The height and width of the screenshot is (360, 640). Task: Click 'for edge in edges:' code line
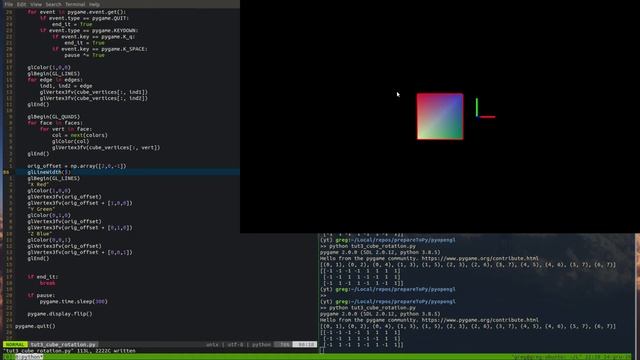pyautogui.click(x=55, y=80)
